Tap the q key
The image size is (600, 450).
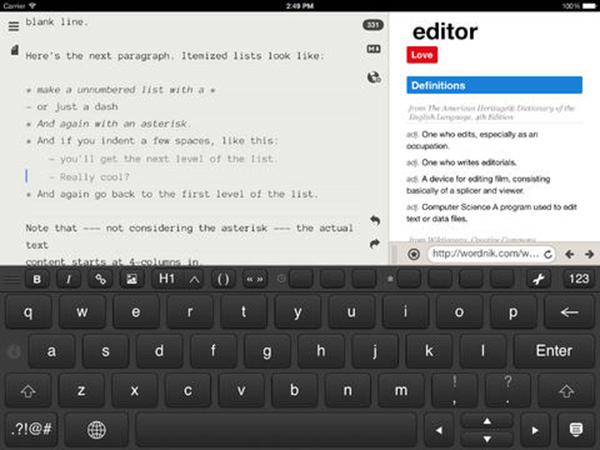(x=28, y=312)
